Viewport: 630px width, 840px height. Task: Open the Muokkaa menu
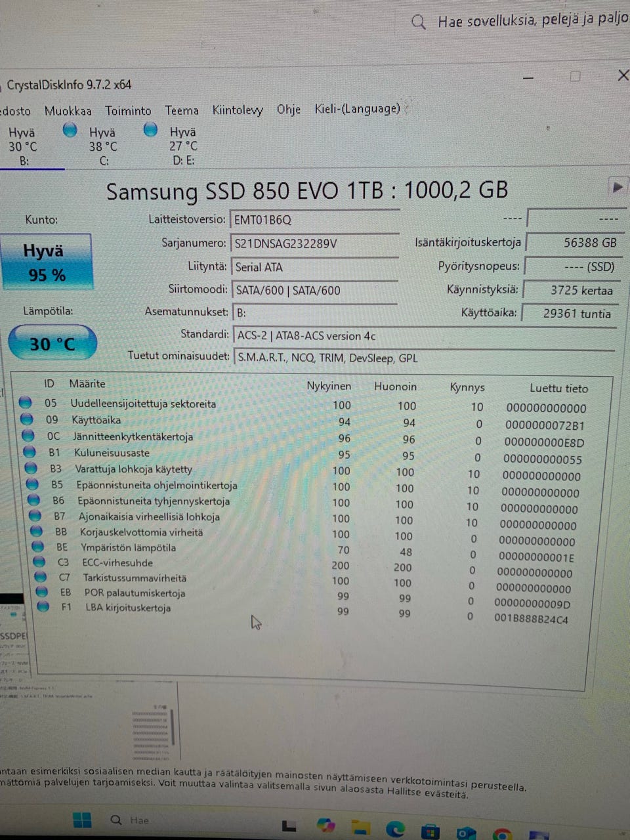point(68,111)
